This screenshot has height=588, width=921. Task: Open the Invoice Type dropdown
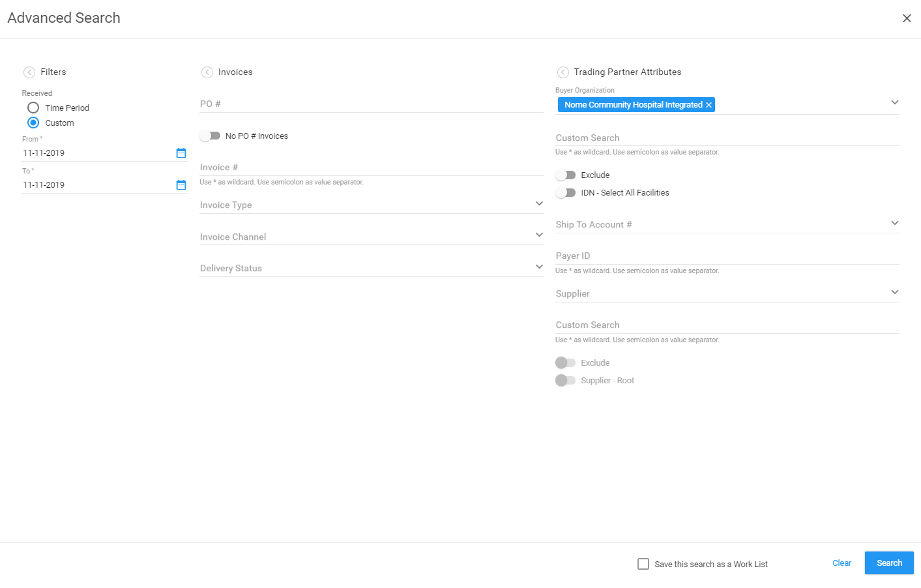[539, 203]
